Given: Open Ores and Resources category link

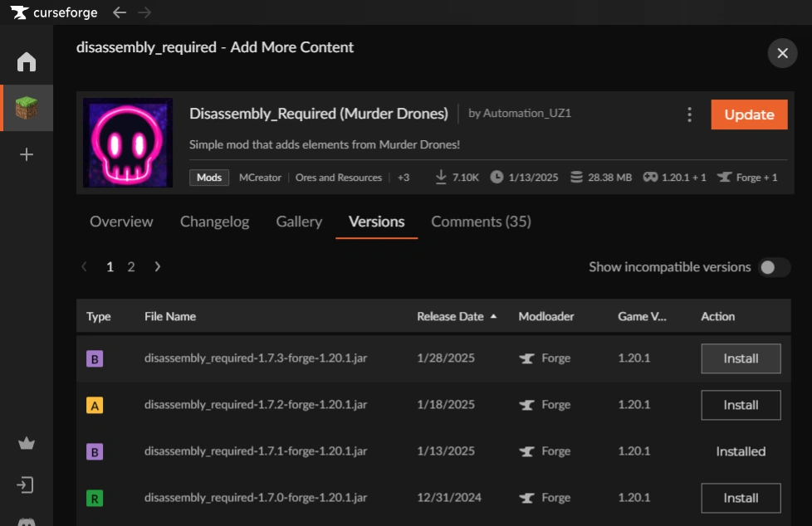Looking at the screenshot, I should (x=339, y=177).
